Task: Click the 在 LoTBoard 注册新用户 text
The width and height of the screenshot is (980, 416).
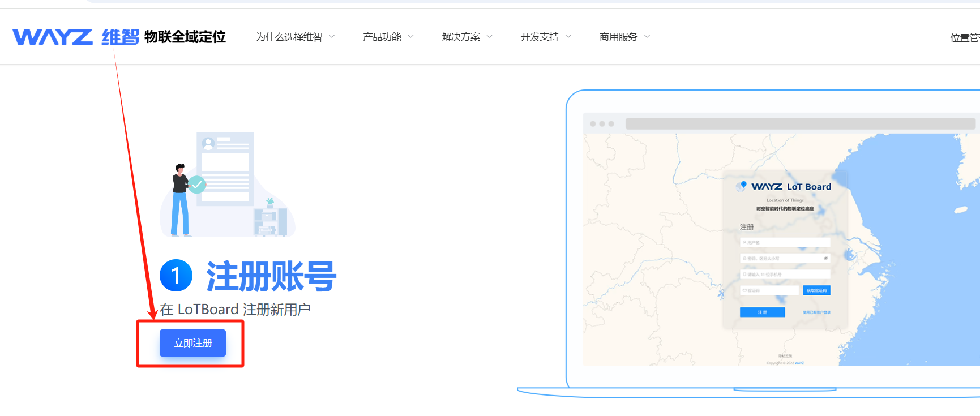Action: [235, 310]
